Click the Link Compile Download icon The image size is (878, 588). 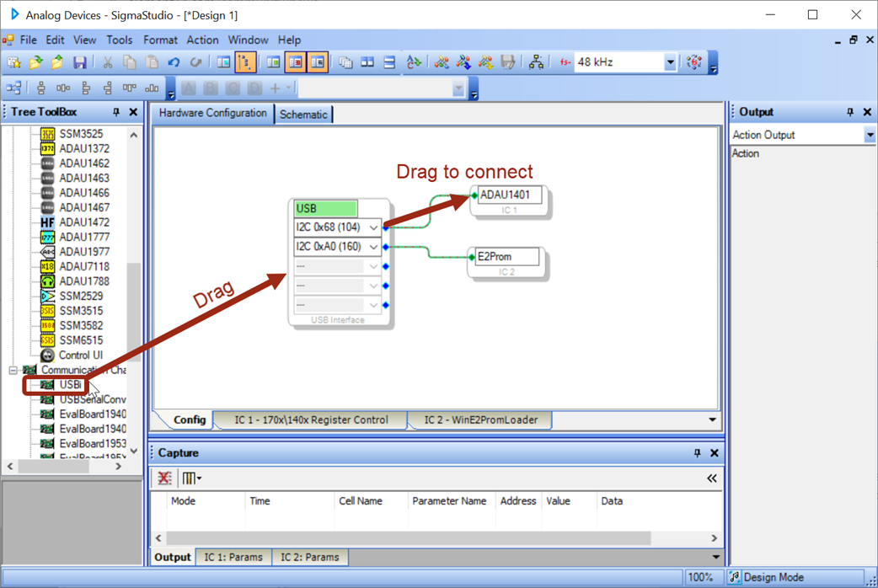coord(463,62)
